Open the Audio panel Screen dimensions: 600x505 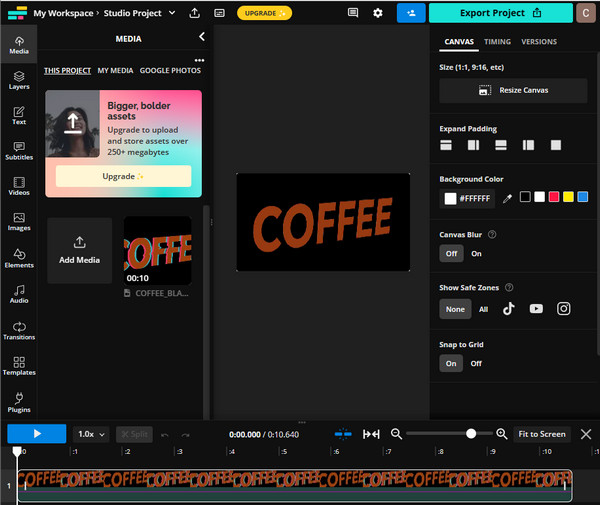pyautogui.click(x=19, y=294)
